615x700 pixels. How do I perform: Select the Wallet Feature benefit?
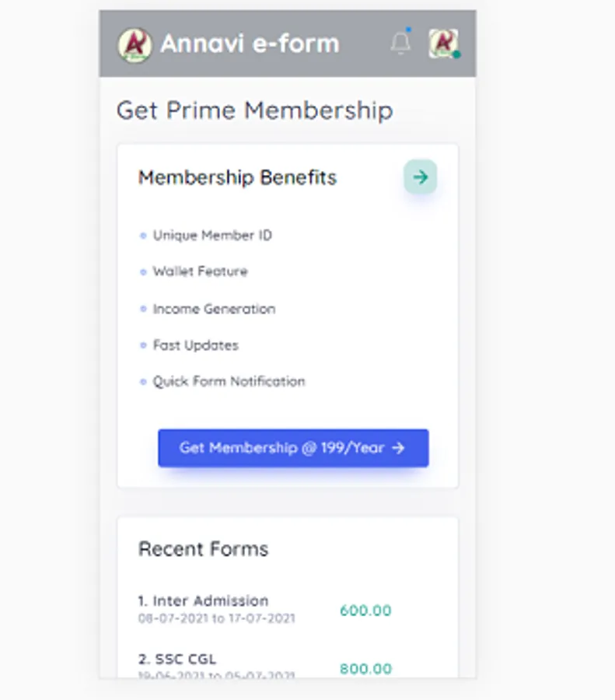pyautogui.click(x=200, y=271)
